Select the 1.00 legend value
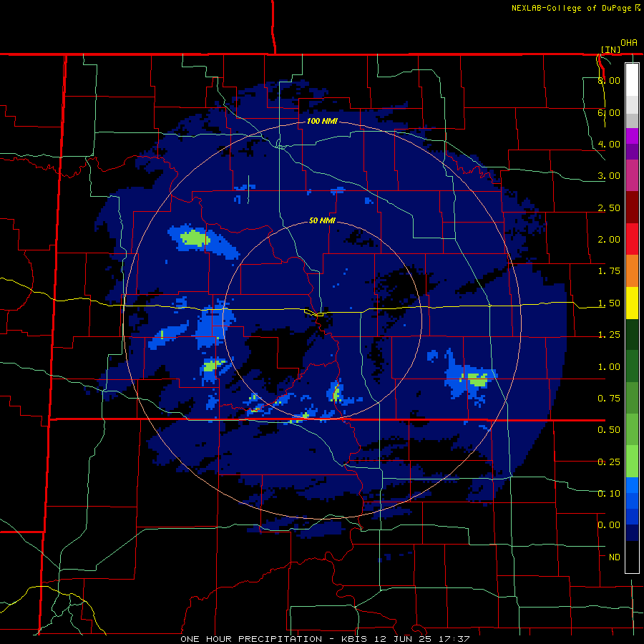Viewport: 644px width, 644px height. coord(609,367)
